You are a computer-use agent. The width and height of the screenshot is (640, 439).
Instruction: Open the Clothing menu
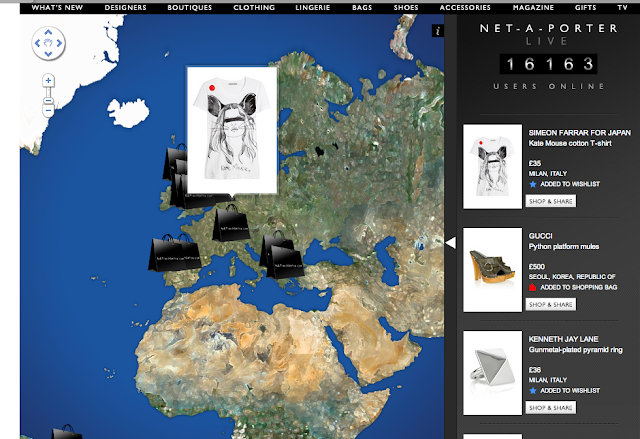pos(254,7)
